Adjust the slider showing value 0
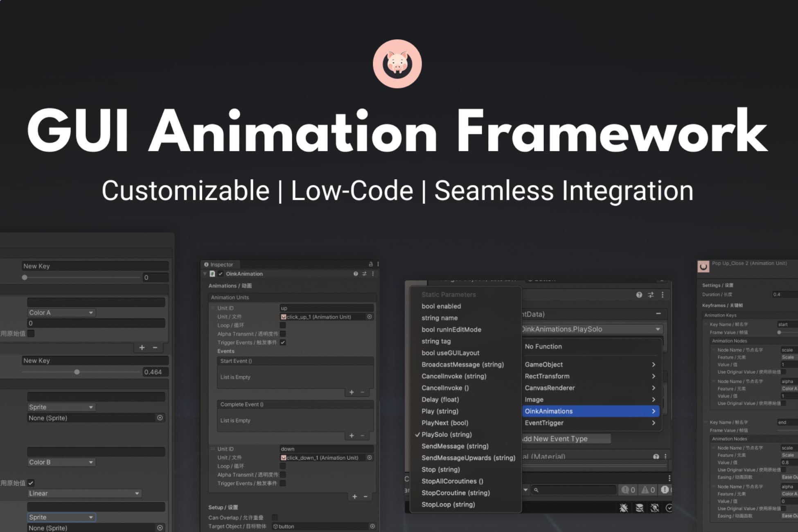Image resolution: width=798 pixels, height=532 pixels. (82, 277)
